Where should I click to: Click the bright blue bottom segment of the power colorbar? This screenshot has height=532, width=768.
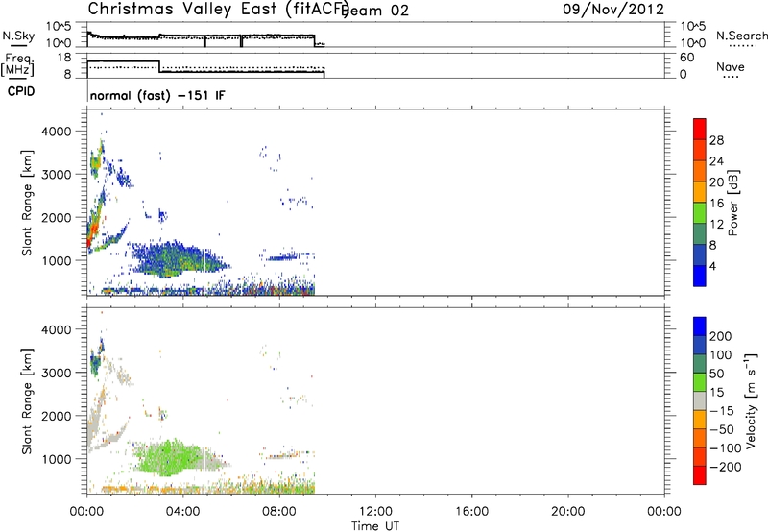700,276
